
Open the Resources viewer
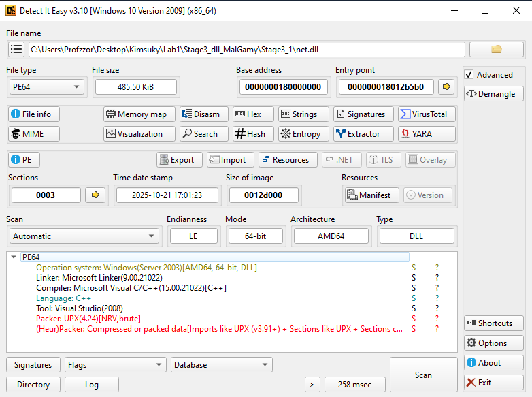(x=288, y=159)
